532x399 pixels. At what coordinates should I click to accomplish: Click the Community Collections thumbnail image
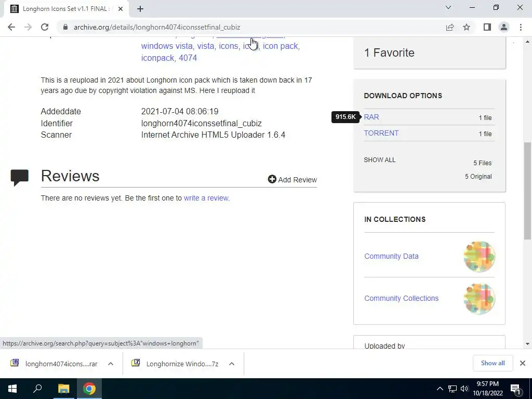(x=479, y=299)
